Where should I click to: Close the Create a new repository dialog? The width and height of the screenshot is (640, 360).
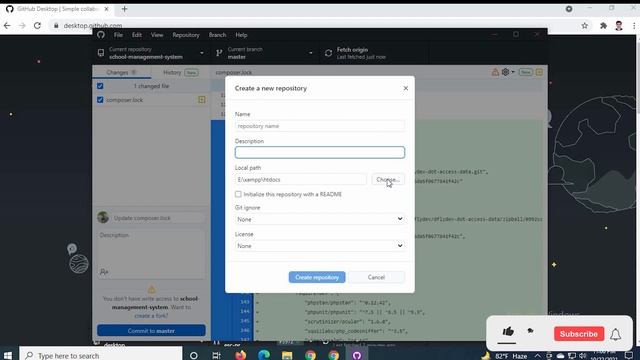click(x=405, y=88)
